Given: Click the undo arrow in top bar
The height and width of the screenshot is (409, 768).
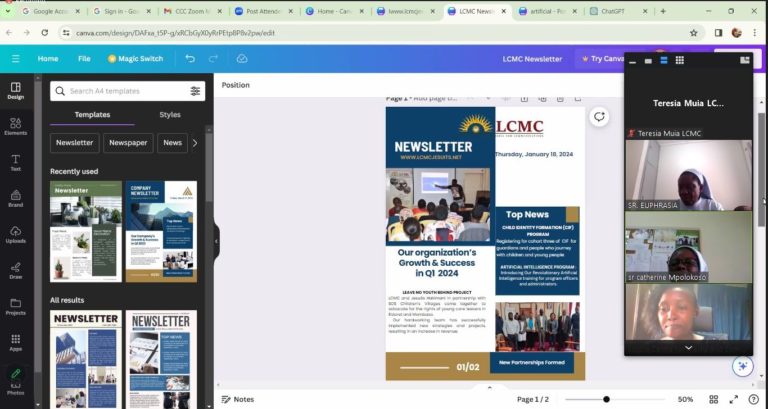Looking at the screenshot, I should click(x=190, y=59).
